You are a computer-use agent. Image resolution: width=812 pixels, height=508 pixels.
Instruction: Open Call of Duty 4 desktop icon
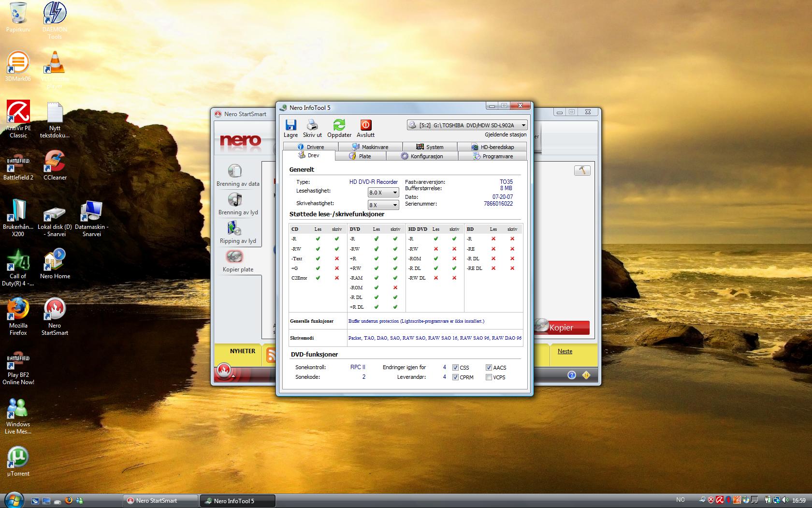(18, 268)
